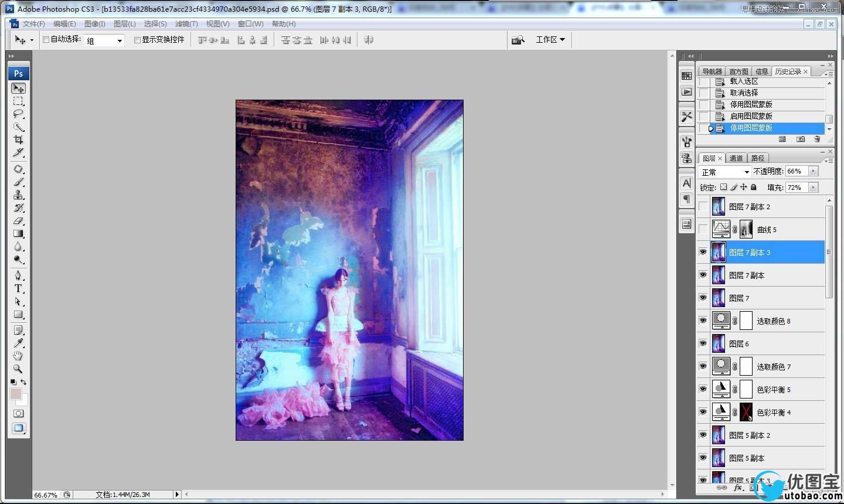
Task: Hide the 图层 6 layer
Action: 703,343
